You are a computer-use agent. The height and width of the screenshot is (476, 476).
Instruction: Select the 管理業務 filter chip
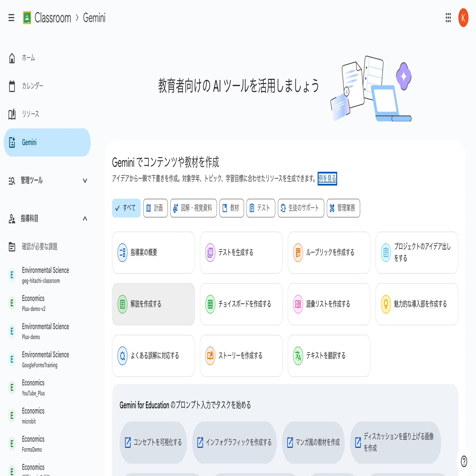pyautogui.click(x=343, y=208)
